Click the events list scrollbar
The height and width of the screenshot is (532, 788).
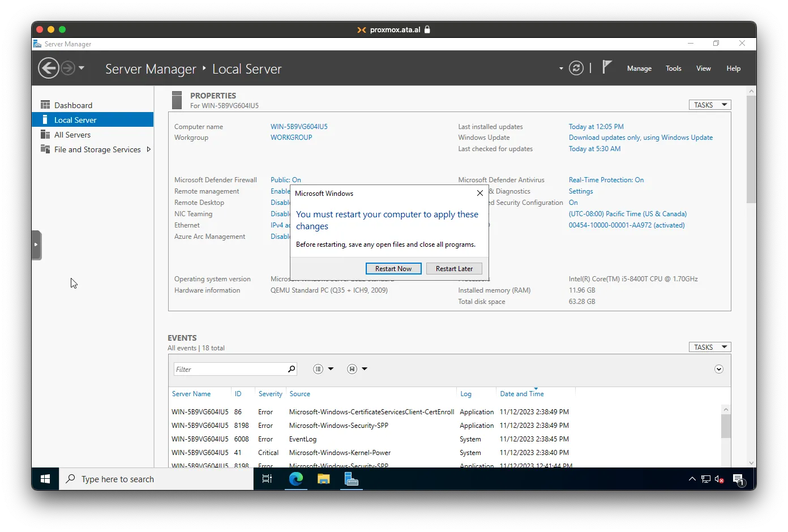coord(726,426)
